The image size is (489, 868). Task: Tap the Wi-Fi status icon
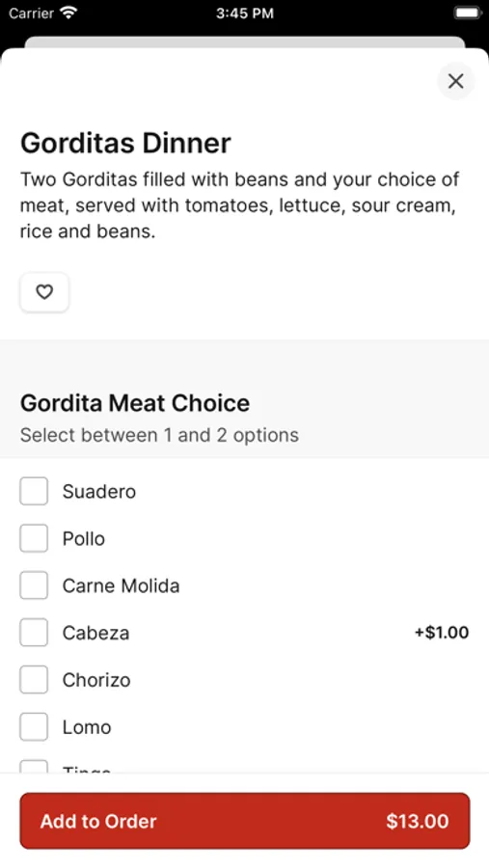[x=68, y=13]
